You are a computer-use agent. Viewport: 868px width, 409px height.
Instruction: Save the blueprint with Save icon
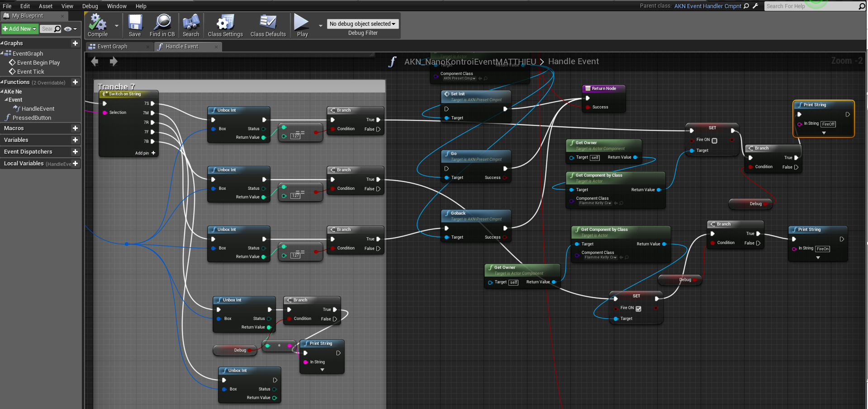(135, 25)
